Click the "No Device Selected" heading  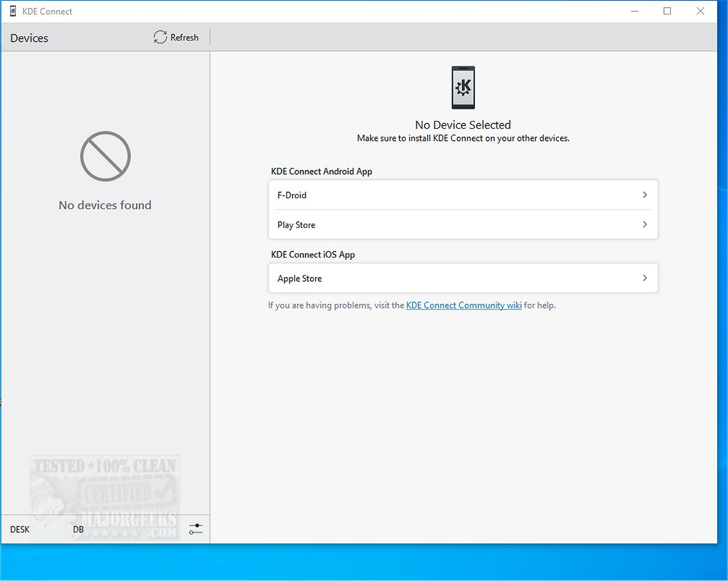[x=463, y=125]
